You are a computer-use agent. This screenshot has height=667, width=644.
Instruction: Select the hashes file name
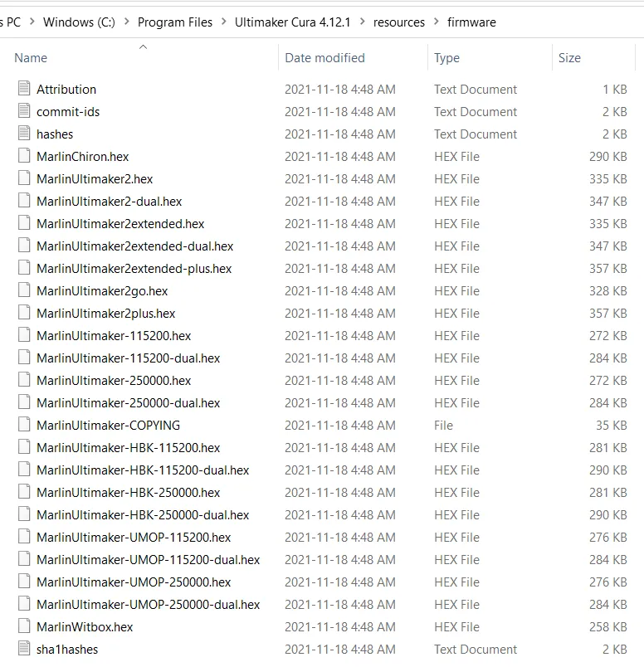pyautogui.click(x=55, y=134)
